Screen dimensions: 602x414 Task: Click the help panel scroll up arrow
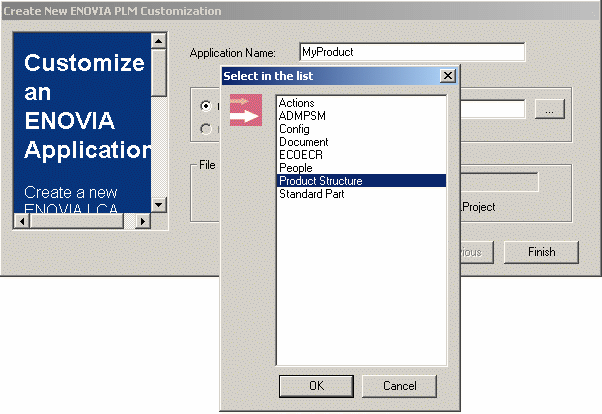[x=159, y=41]
